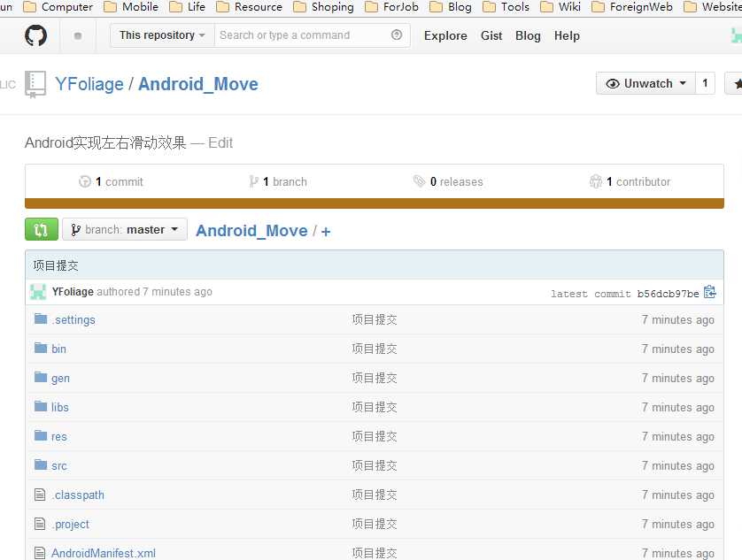
Task: Go to the YFoliage user profile link
Action: tap(89, 84)
